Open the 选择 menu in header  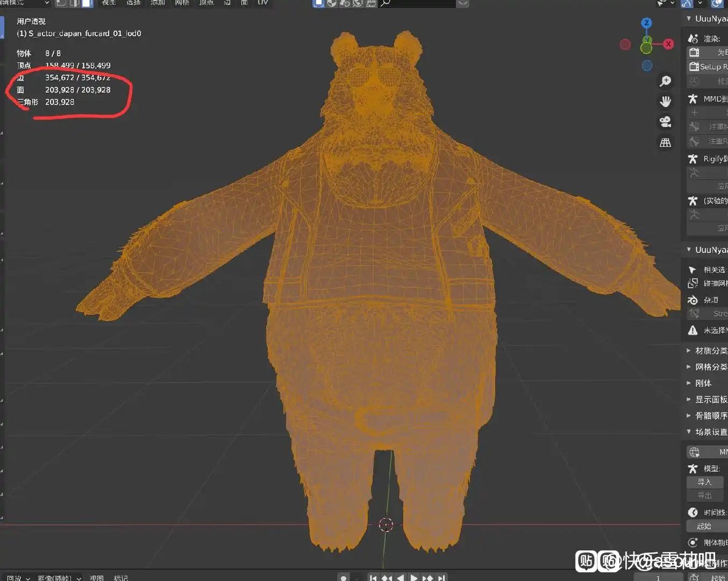coord(133,3)
